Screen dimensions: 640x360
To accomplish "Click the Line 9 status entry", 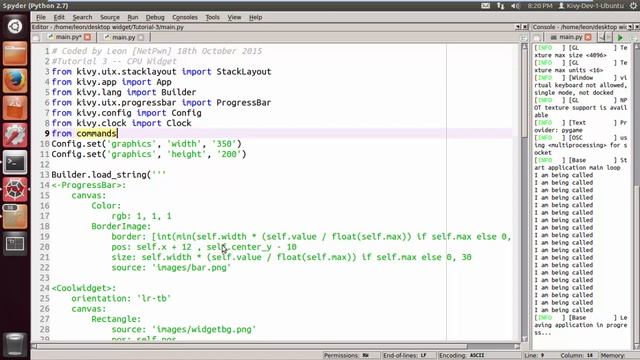I will [534, 356].
